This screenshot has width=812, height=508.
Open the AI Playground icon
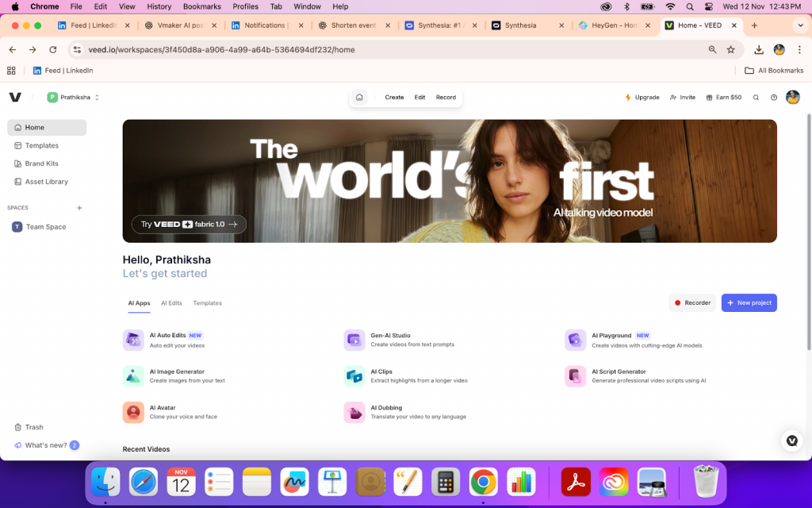pos(575,340)
